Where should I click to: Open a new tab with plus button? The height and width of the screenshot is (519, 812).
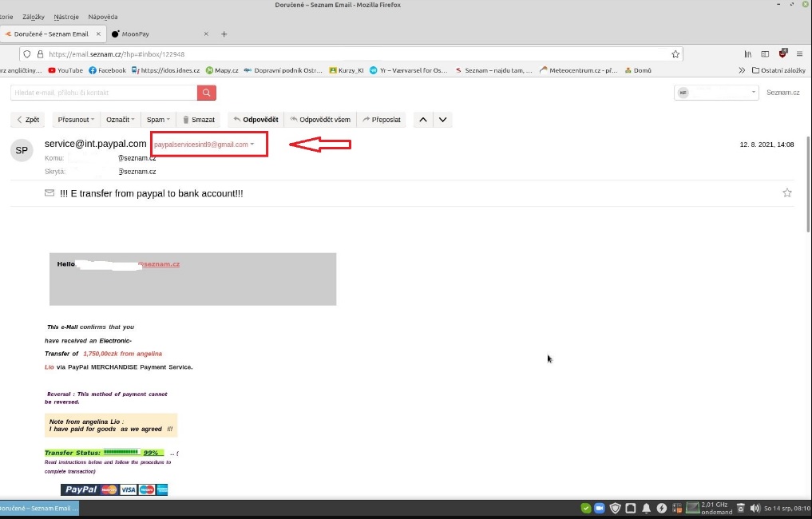coord(224,34)
